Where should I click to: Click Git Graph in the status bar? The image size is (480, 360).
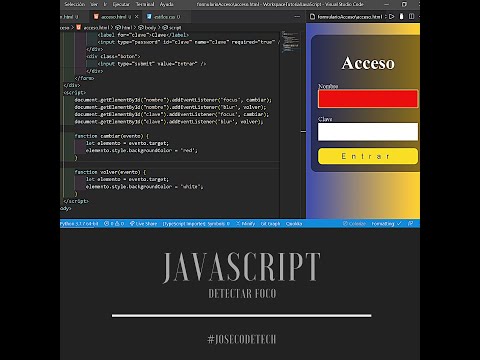270,224
